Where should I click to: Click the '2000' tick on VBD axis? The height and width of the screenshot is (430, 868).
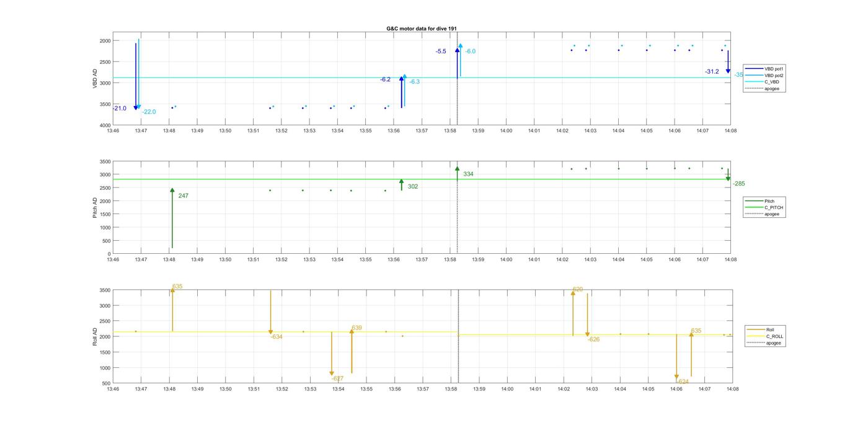(105, 41)
